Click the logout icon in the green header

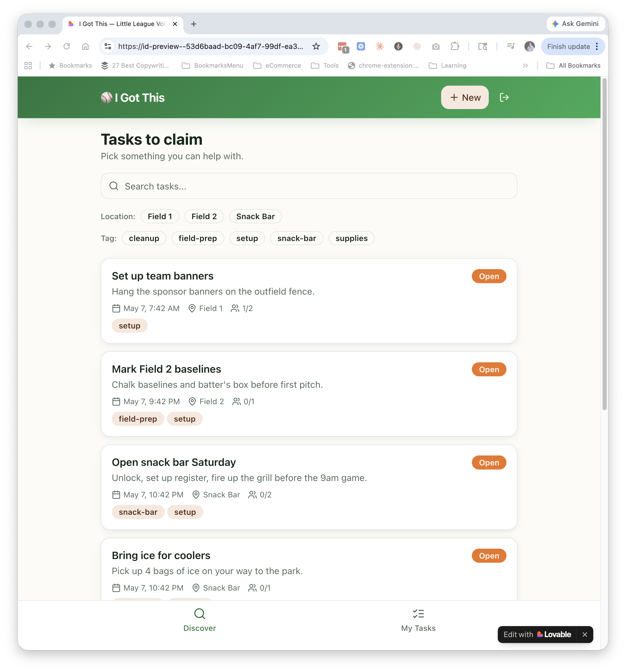tap(504, 97)
